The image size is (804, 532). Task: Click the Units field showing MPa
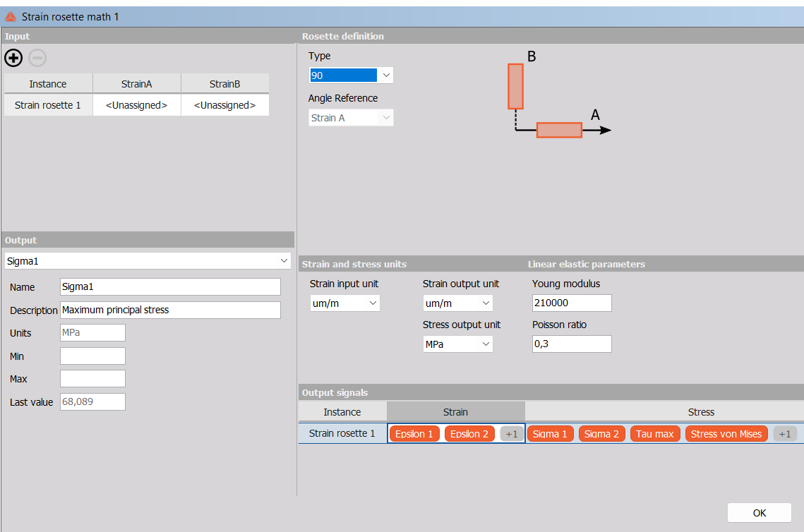pyautogui.click(x=92, y=332)
